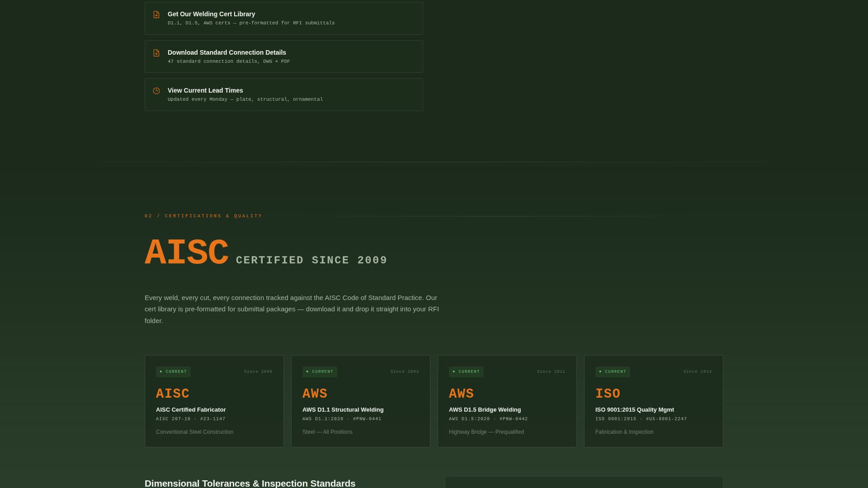Viewport: 868px width, 488px height.
Task: Open Get Our Welding Cert Library
Action: [x=283, y=18]
